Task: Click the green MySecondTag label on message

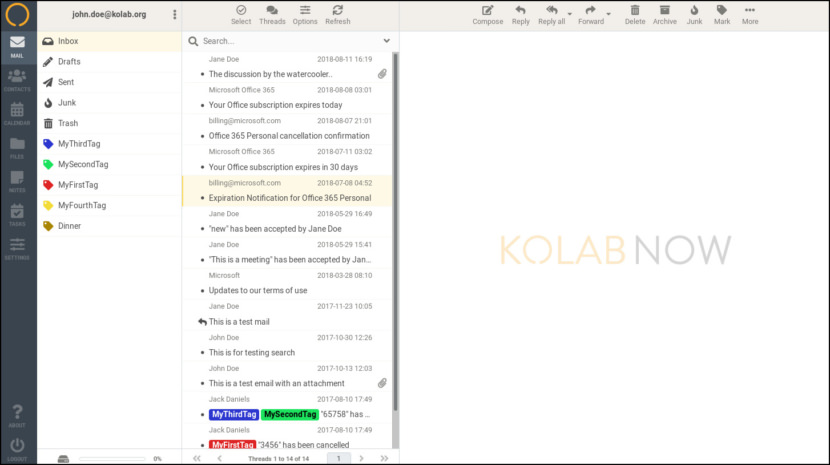Action: (x=290, y=414)
